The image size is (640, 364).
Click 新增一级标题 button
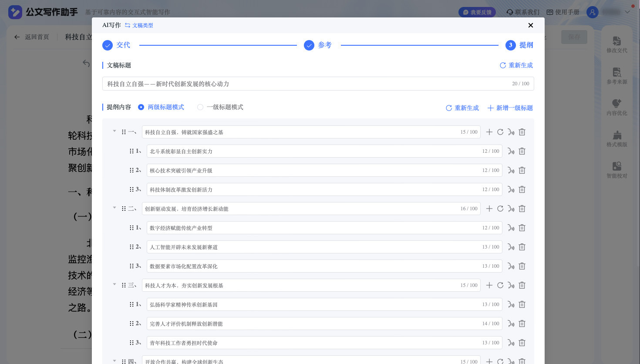pyautogui.click(x=510, y=108)
